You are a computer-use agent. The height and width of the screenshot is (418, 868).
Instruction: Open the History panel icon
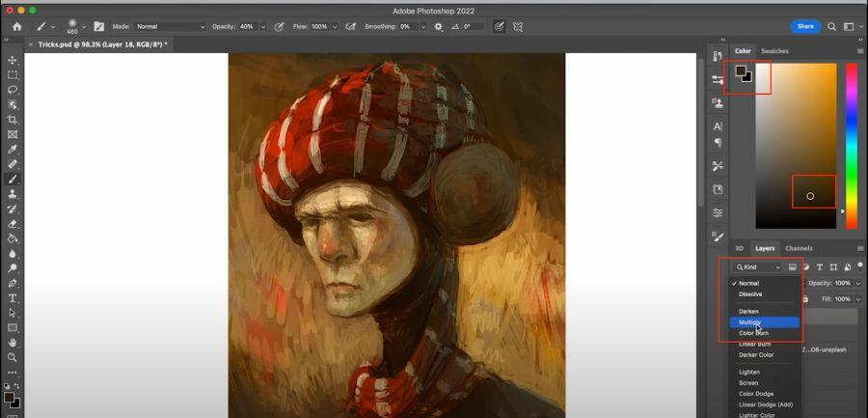click(x=718, y=56)
